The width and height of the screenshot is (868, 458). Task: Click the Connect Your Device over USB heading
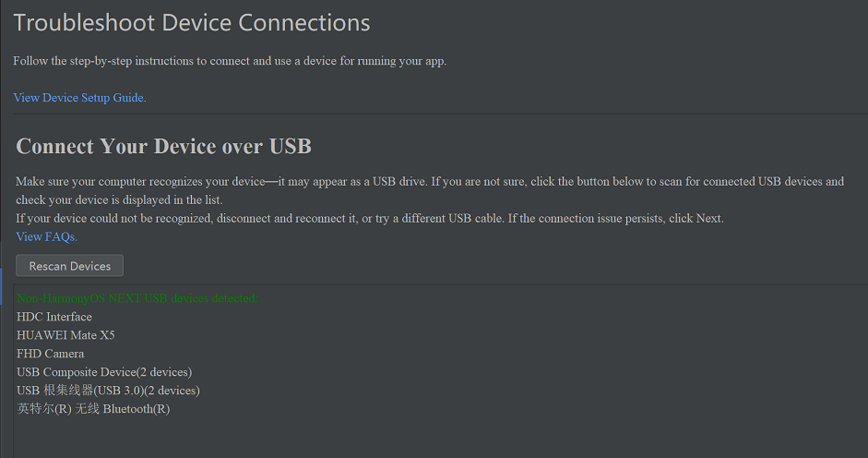click(163, 147)
